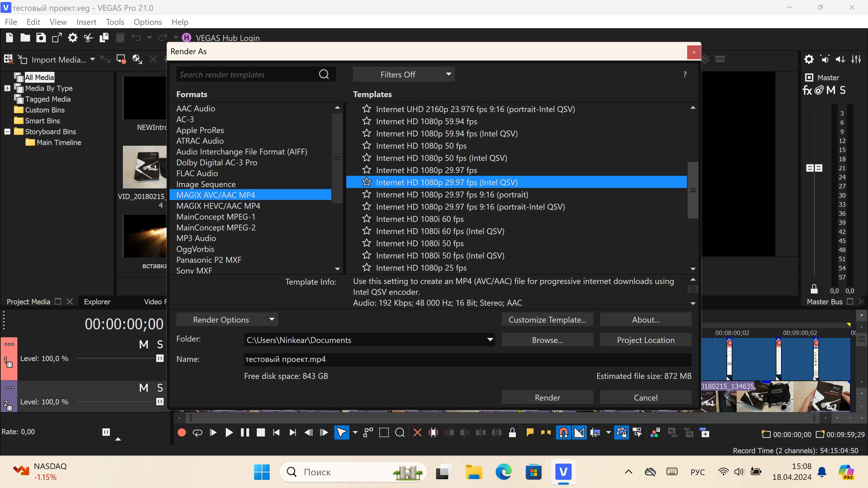Mute video track 1

[x=144, y=344]
